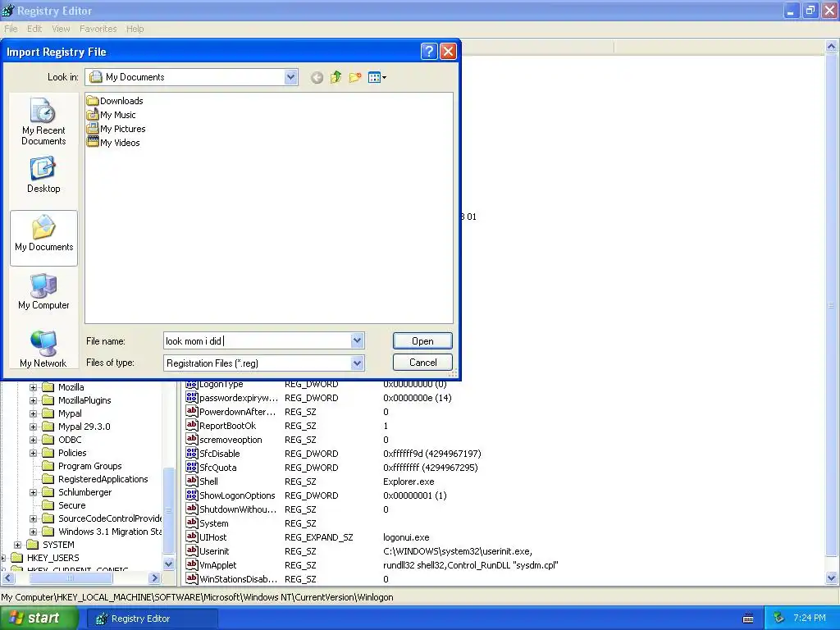The height and width of the screenshot is (630, 840).
Task: Expand the SYSTEM key
Action: click(18, 545)
